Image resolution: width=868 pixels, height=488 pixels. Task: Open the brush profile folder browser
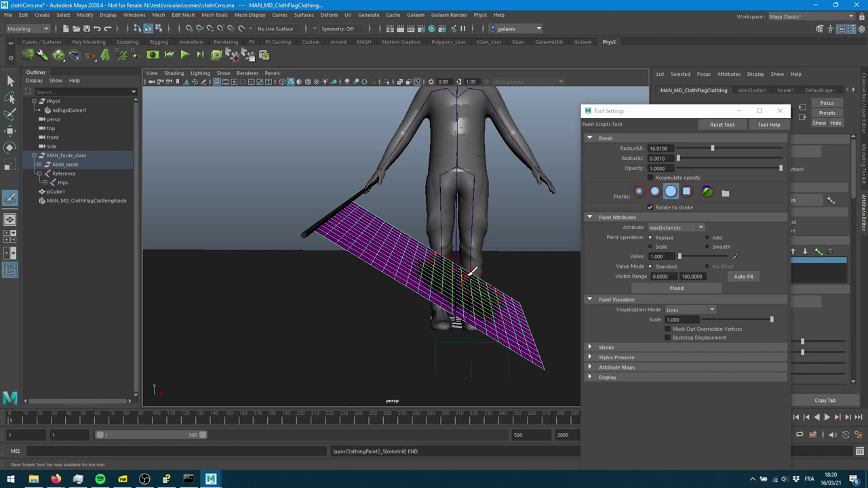(x=725, y=193)
